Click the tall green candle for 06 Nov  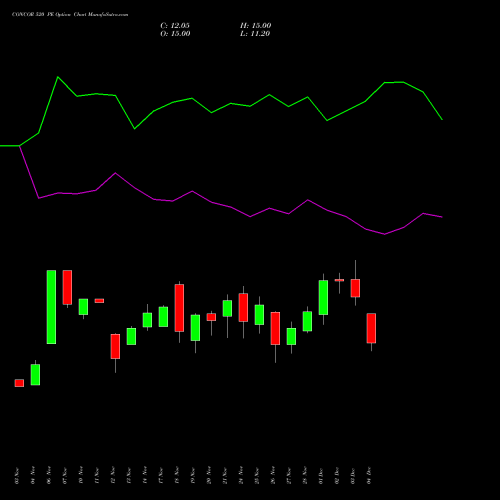tap(51, 307)
